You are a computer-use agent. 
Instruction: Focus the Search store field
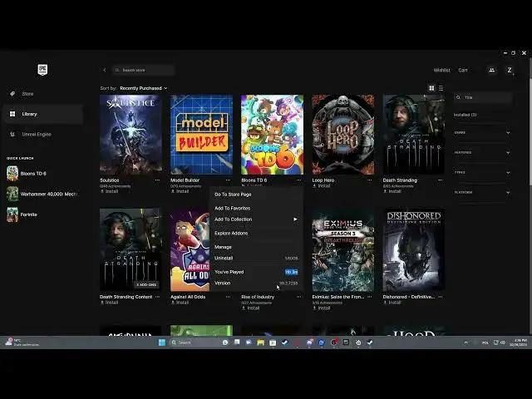[x=144, y=70]
